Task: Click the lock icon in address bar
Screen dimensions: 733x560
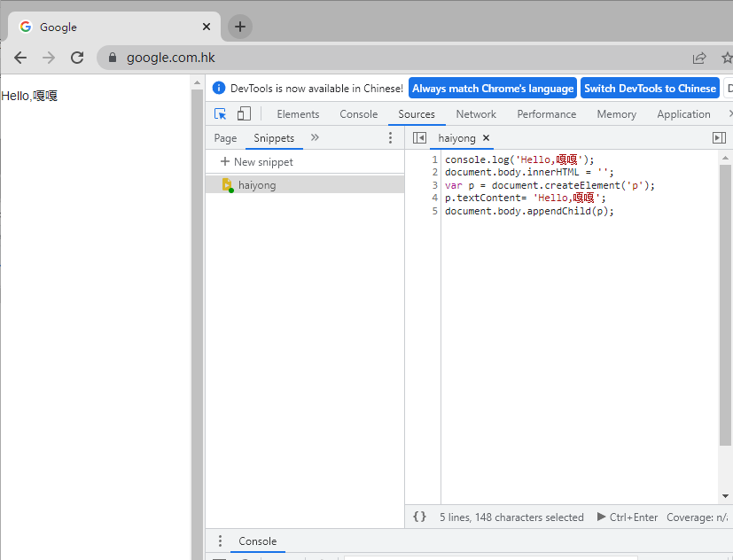Action: tap(113, 57)
